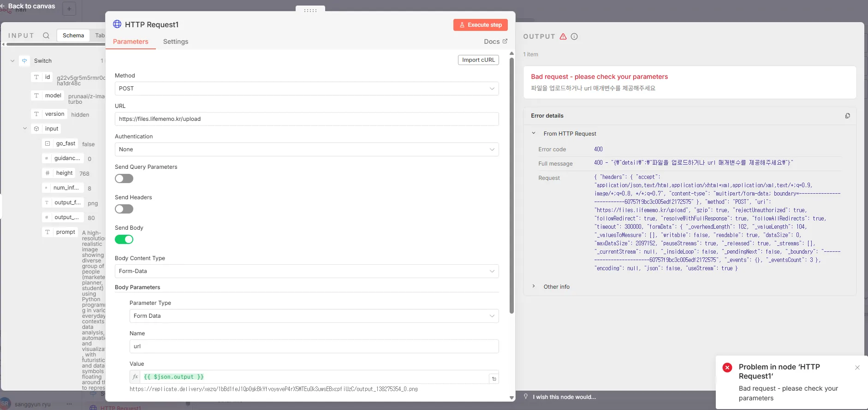Viewport: 868px width, 410px height.
Task: Click Back to canvas link
Action: pos(31,6)
